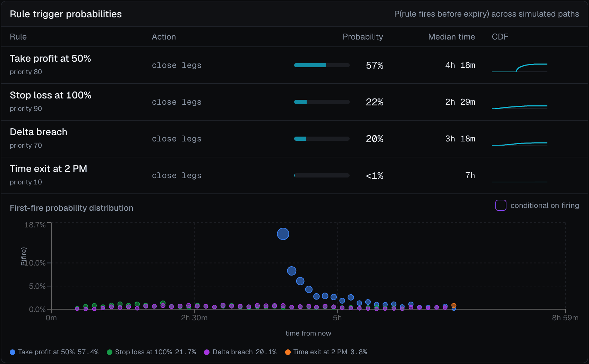Click the First-fire probability distribution heading
This screenshot has height=364, width=589.
pos(71,208)
